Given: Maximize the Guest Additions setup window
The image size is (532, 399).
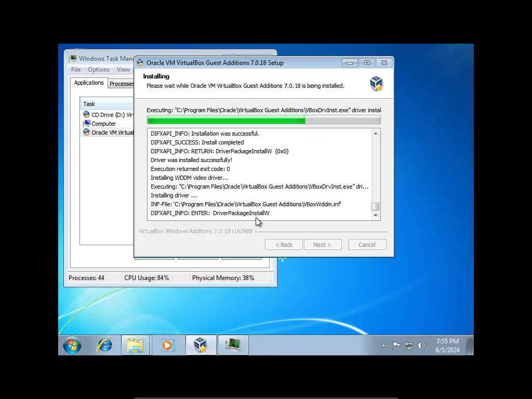Looking at the screenshot, I should tap(367, 63).
